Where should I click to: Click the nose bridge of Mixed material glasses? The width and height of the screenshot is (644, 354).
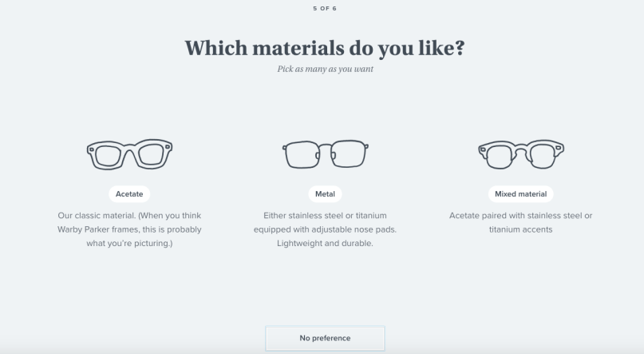(520, 149)
